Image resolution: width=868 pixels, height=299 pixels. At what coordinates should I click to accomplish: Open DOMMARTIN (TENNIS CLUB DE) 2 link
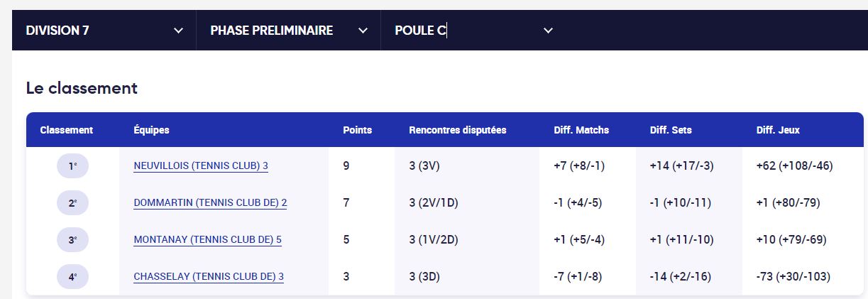tap(210, 203)
